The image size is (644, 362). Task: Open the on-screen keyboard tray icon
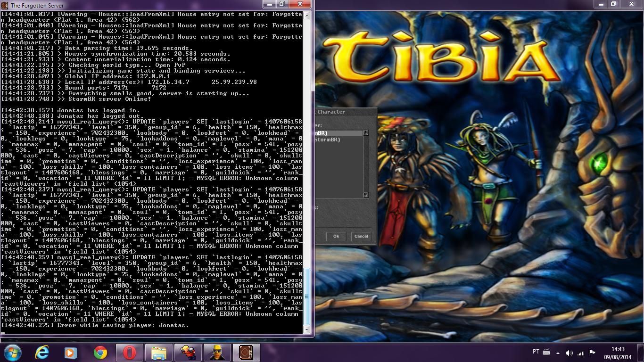(x=546, y=352)
